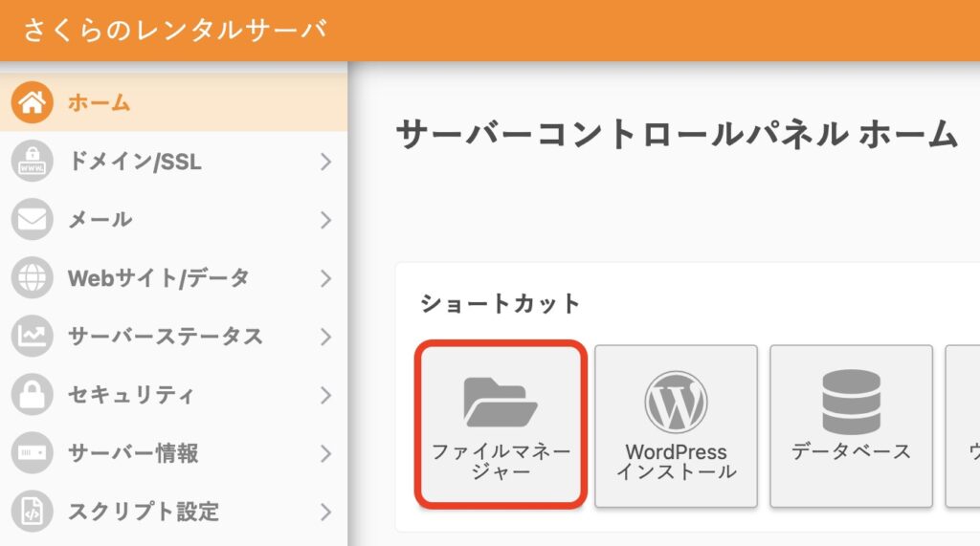Expand the サーバー情報 chevron
980x546 pixels.
pyautogui.click(x=325, y=453)
